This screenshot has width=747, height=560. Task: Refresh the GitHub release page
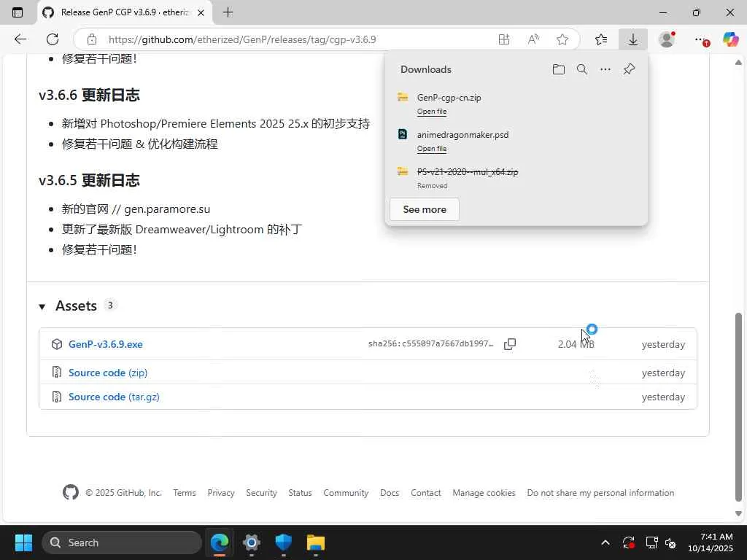(53, 39)
